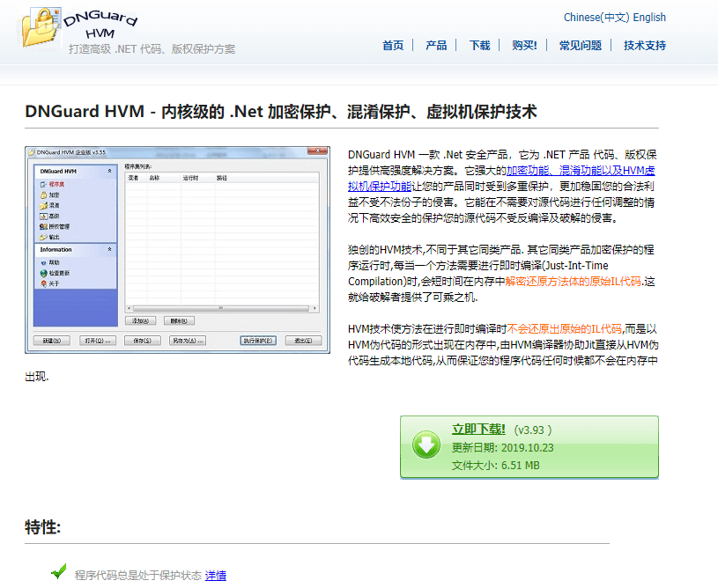The width and height of the screenshot is (718, 588).
Task: Click the orange text 解密还原方法体的原始IL代码
Action: click(573, 282)
